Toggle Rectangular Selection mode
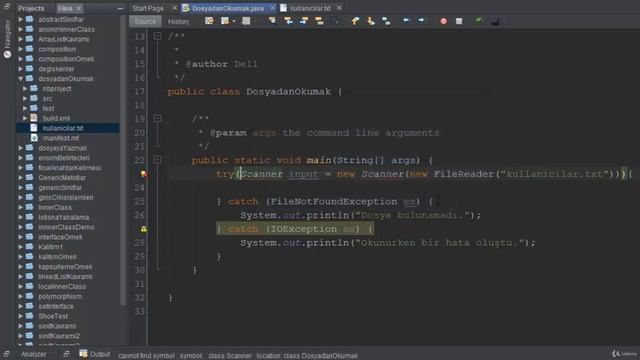 point(335,21)
